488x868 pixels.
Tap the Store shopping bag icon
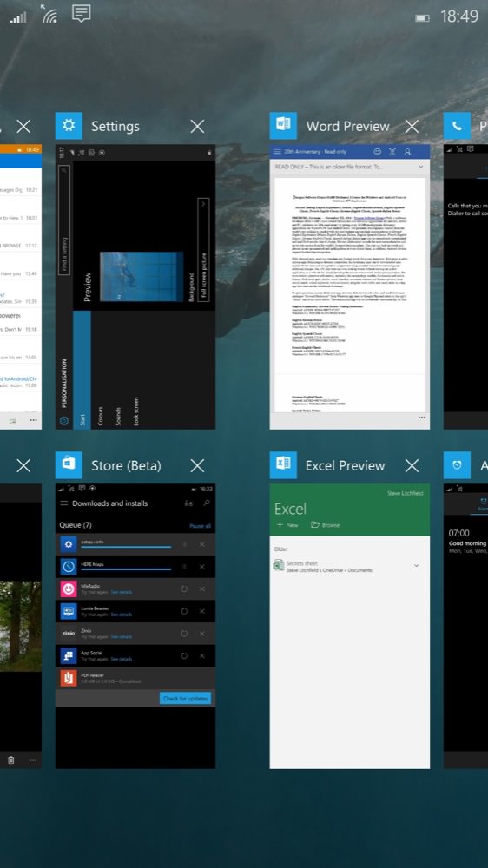point(69,465)
